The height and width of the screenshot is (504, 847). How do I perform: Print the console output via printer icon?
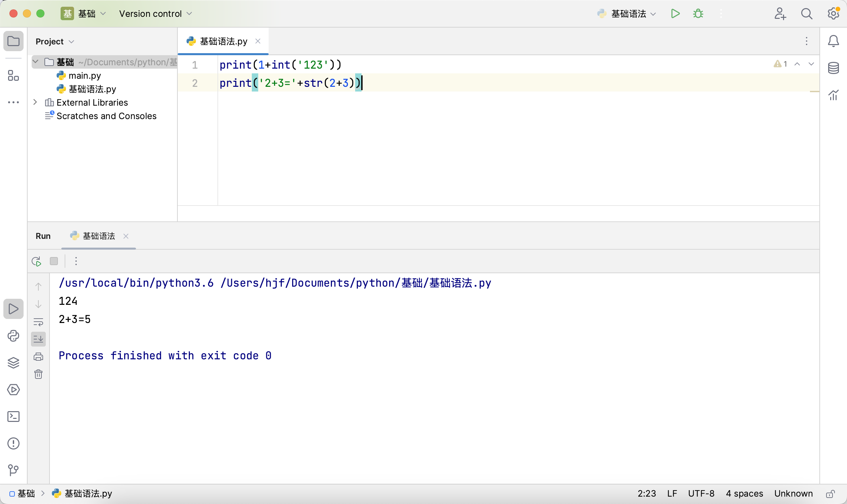tap(38, 357)
